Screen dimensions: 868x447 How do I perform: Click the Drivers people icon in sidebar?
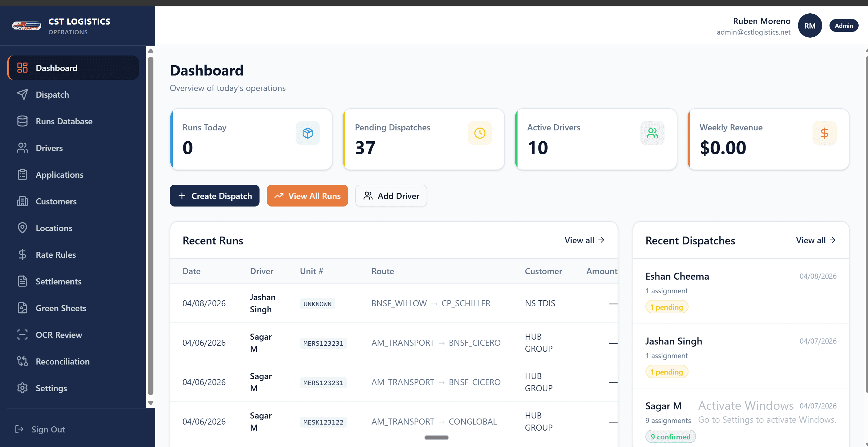click(22, 148)
